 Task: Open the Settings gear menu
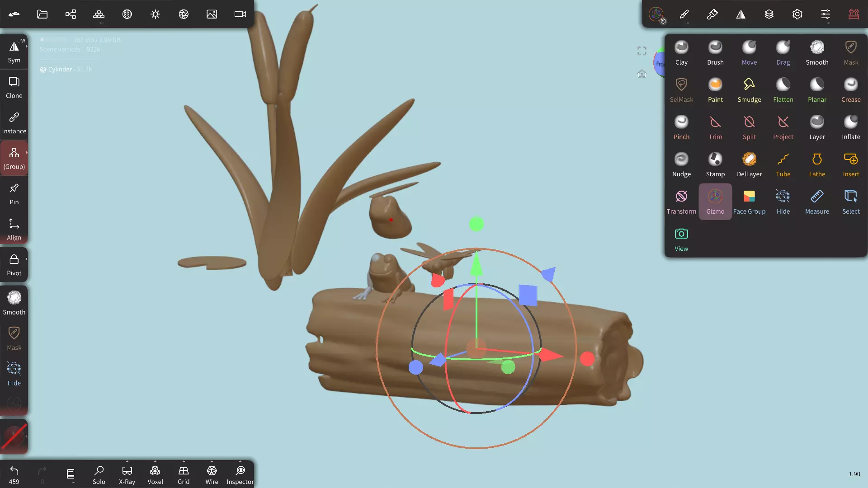pos(797,14)
